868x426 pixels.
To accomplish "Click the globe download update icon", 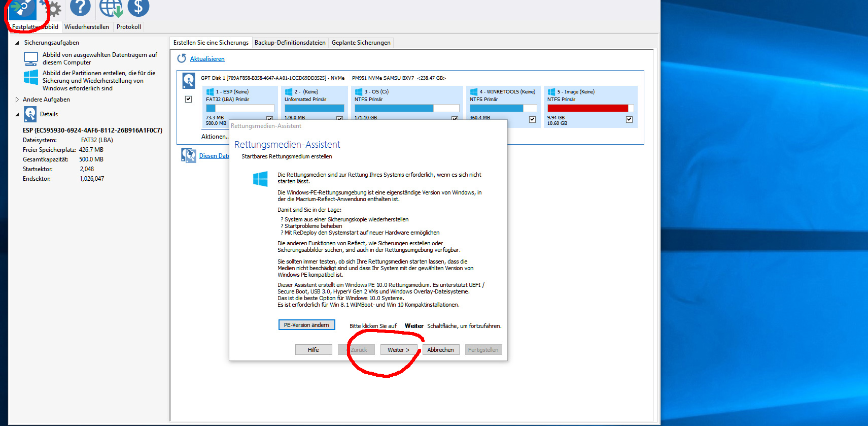I will click(x=111, y=8).
